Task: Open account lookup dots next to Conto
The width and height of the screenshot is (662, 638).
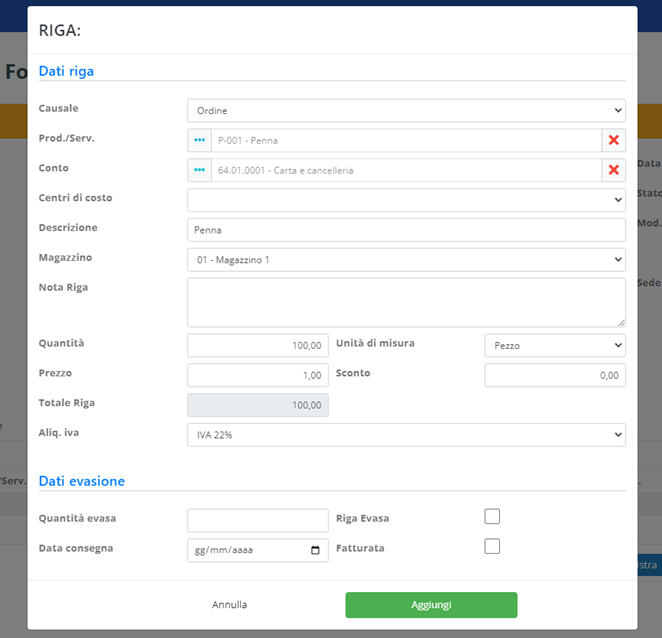Action: click(x=199, y=170)
